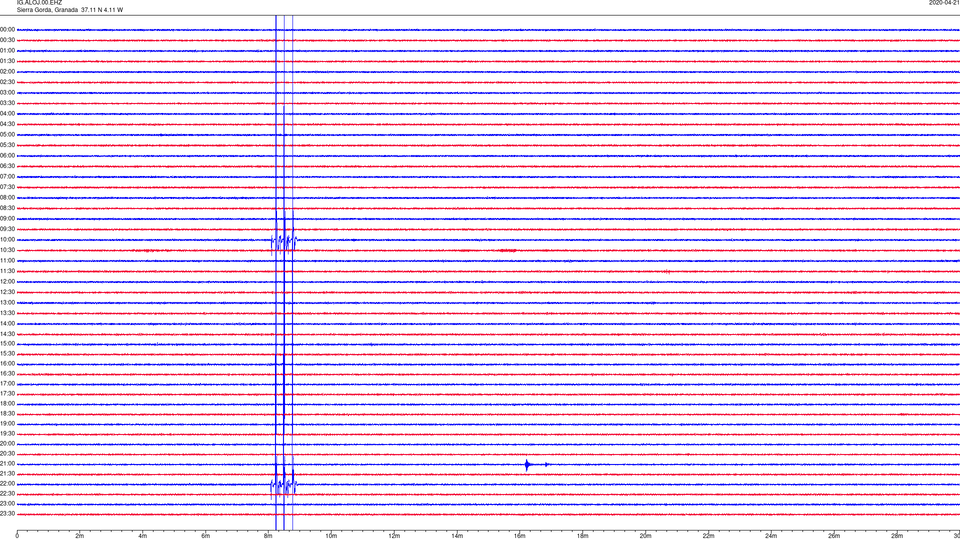960x540 pixels.
Task: Select the 08:00 trace time label
Action: [7, 198]
